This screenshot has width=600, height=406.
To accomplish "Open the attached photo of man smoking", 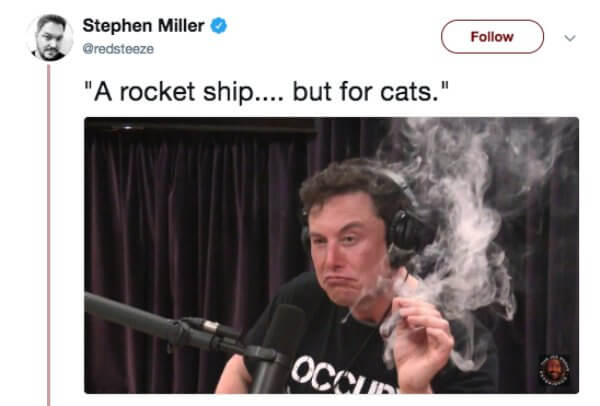I will [x=331, y=255].
